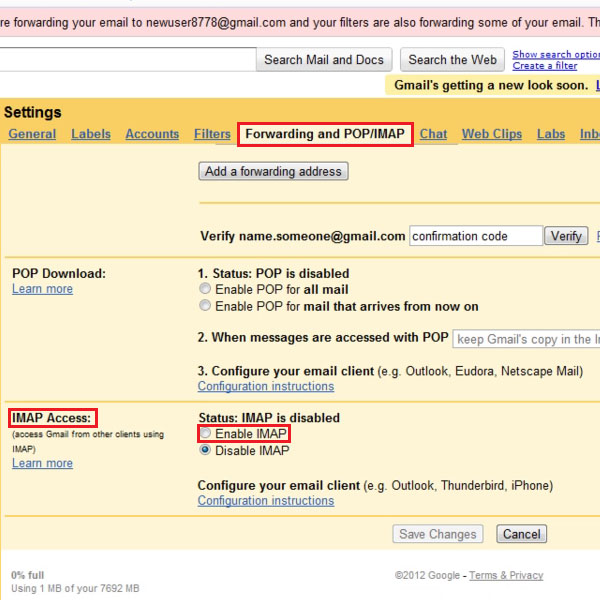The height and width of the screenshot is (600, 600).
Task: Open IMAP Configuration instructions link
Action: tap(266, 501)
